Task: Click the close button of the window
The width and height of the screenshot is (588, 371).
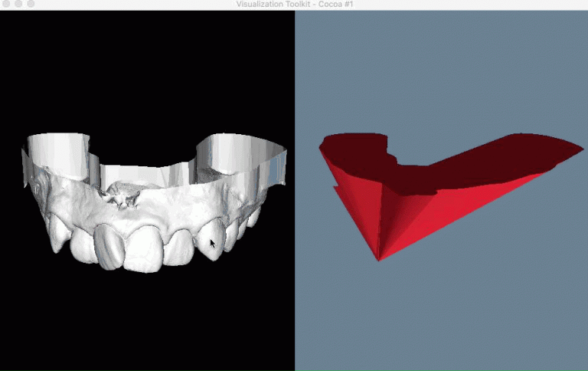Action: (6, 4)
